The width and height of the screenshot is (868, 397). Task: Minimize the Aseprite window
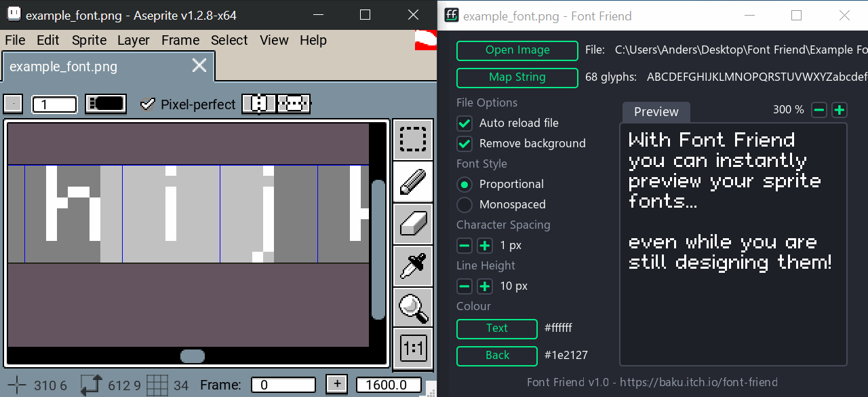pyautogui.click(x=319, y=14)
